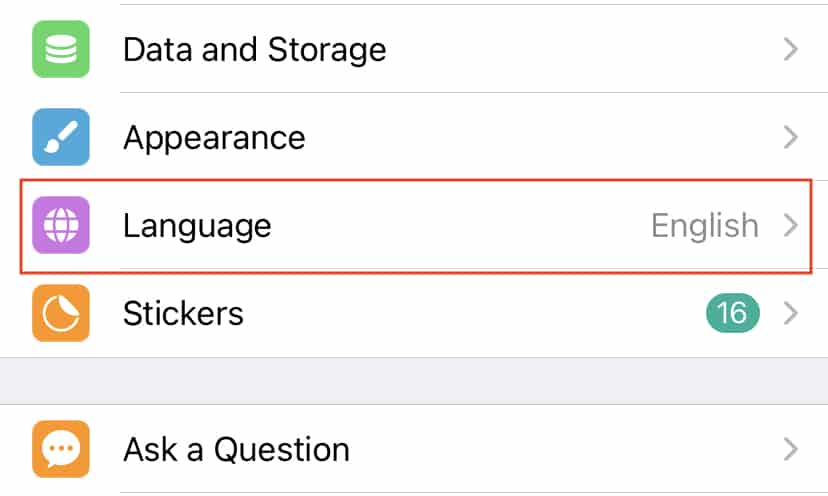Open the Appearance settings label
The image size is (828, 496).
pos(214,139)
